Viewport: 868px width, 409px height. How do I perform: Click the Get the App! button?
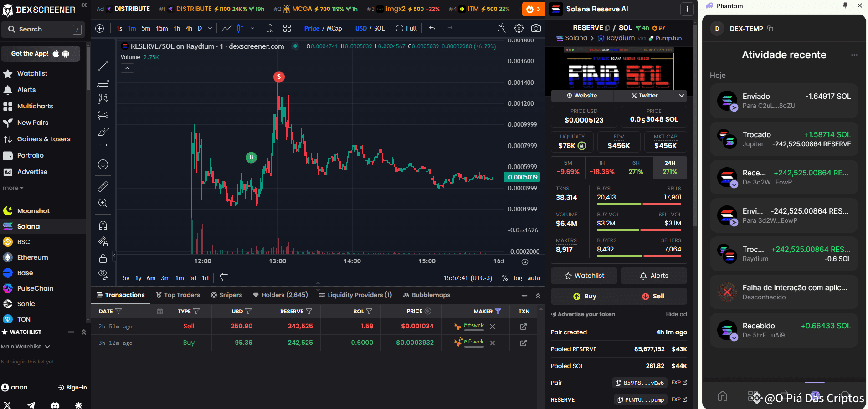coord(41,54)
